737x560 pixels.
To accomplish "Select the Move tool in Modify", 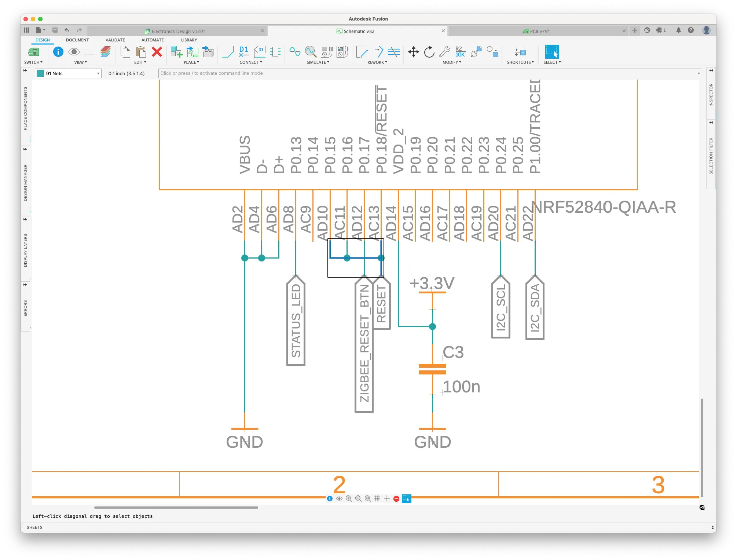I will 413,52.
